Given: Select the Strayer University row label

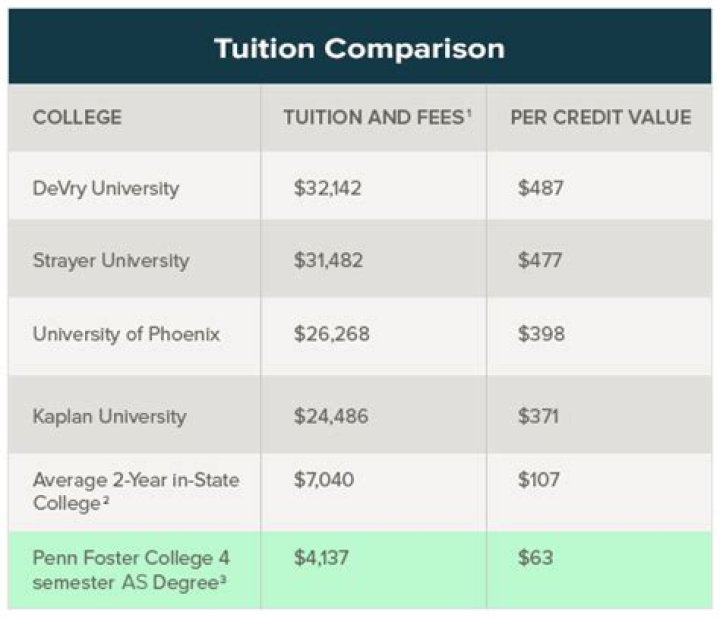Looking at the screenshot, I should point(110,260).
